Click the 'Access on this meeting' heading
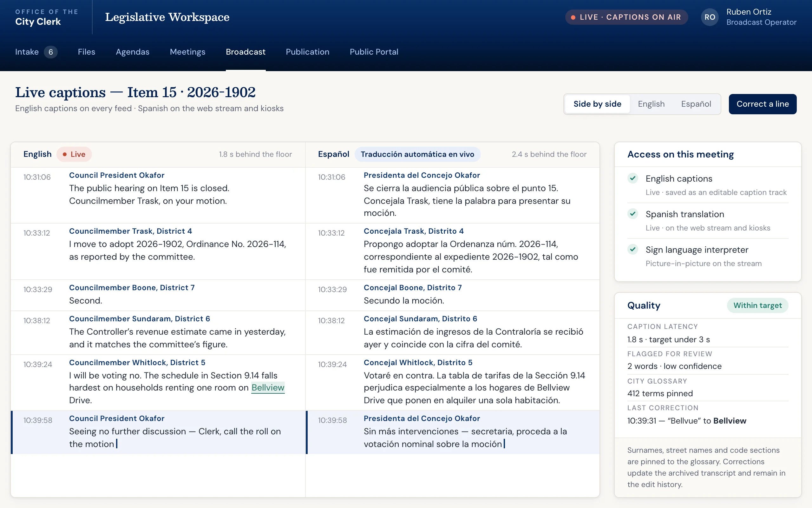This screenshot has width=812, height=508. click(x=680, y=154)
